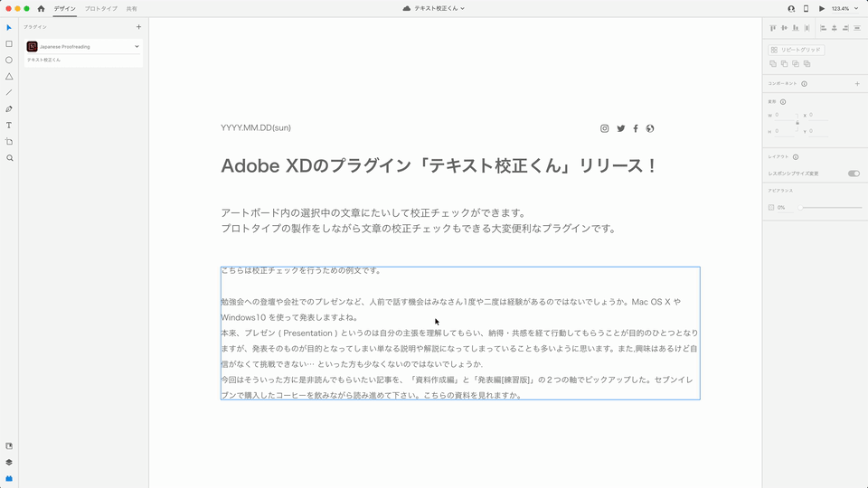
Task: Select the Text tool
Action: 9,125
